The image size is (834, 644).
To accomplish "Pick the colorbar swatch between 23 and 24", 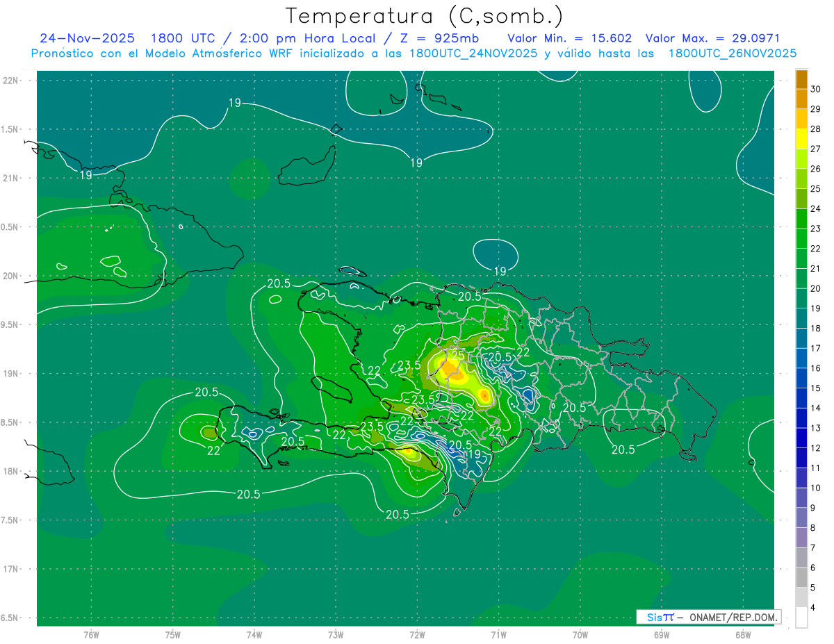I will (x=801, y=218).
